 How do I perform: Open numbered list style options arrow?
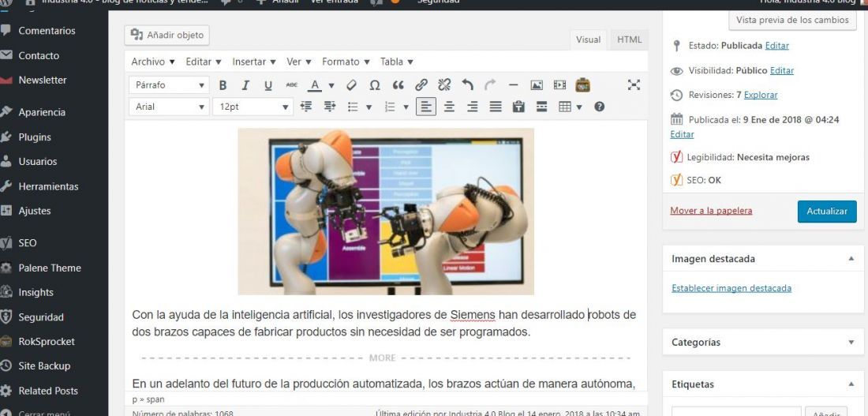pos(406,107)
